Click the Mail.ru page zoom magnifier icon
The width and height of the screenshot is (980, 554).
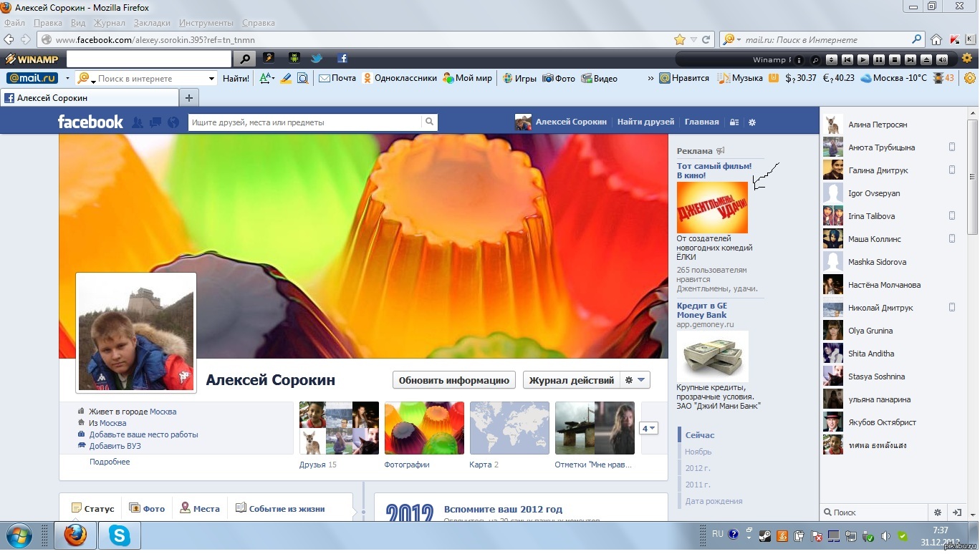pyautogui.click(x=303, y=78)
